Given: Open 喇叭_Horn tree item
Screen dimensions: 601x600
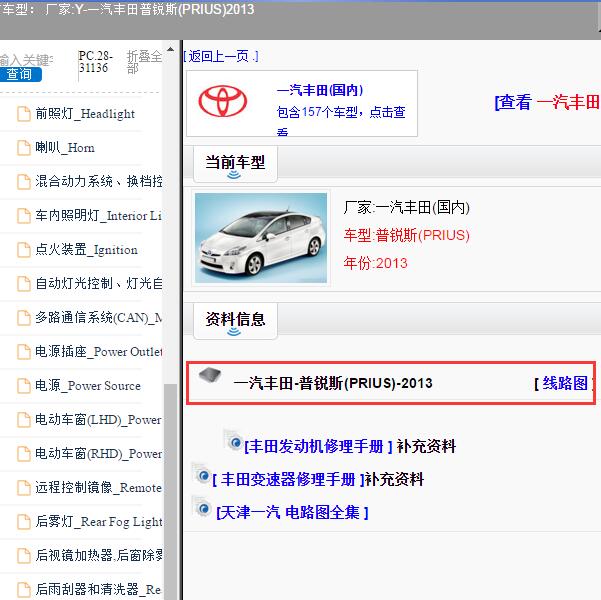Looking at the screenshot, I should (65, 148).
